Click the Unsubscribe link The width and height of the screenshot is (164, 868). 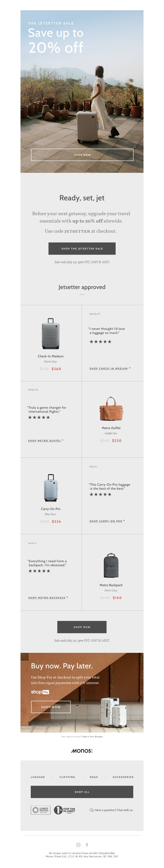[107, 853]
